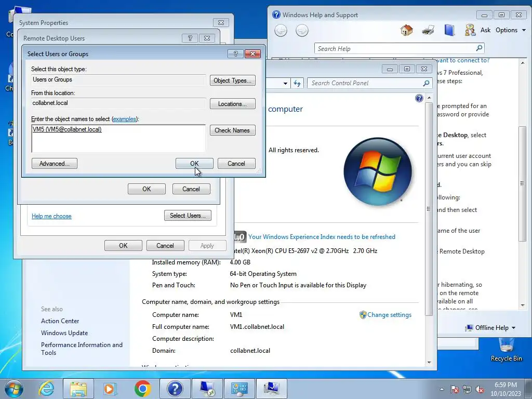Show hidden tray icons arrow
Viewport: 532px width, 399px height.
coord(442,389)
